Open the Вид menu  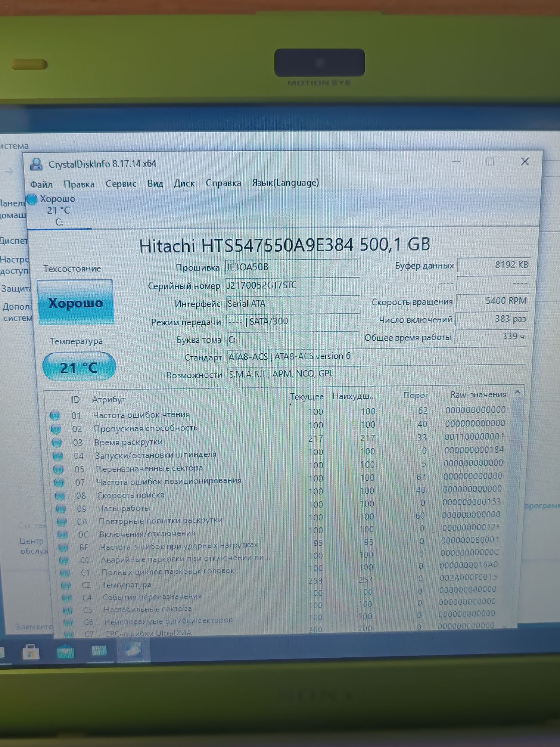click(155, 183)
